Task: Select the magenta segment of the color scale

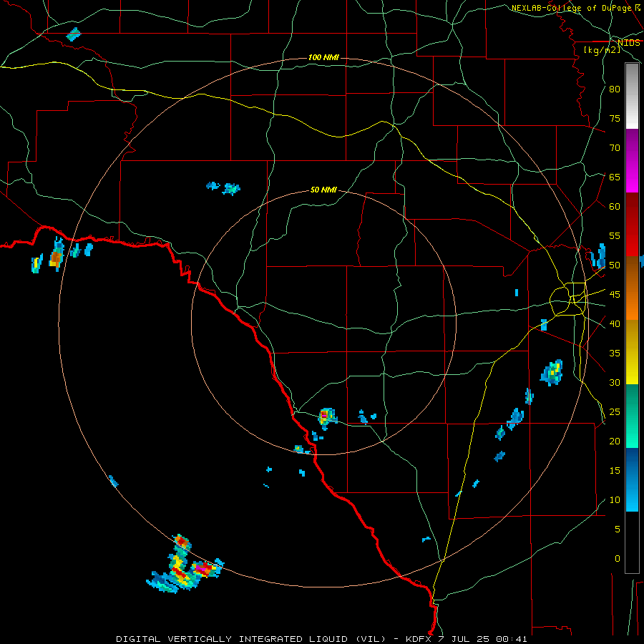Action: (632, 161)
